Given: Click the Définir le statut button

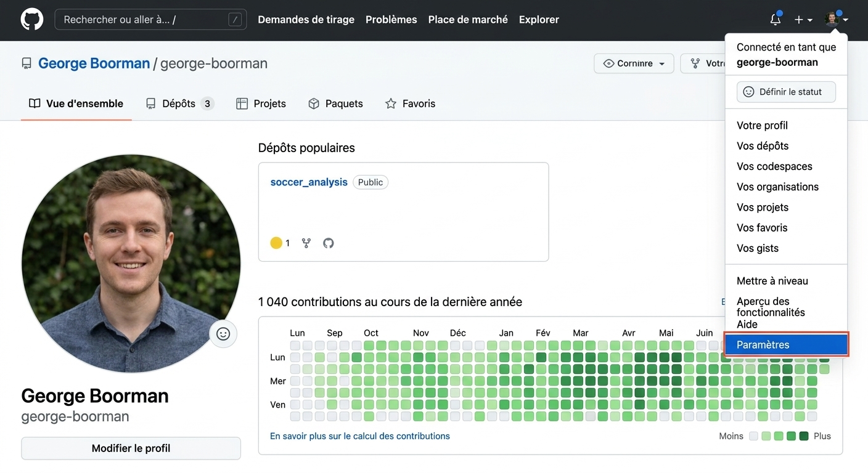Looking at the screenshot, I should pyautogui.click(x=786, y=92).
